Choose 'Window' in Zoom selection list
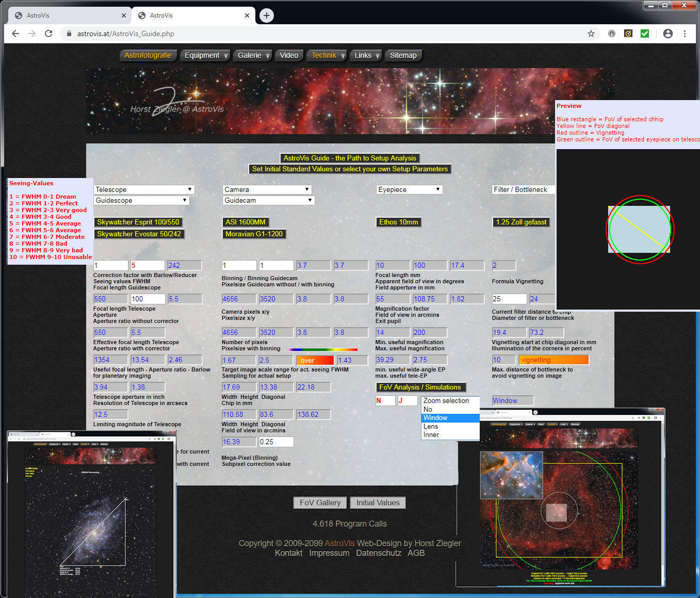Image resolution: width=700 pixels, height=598 pixels. (450, 418)
